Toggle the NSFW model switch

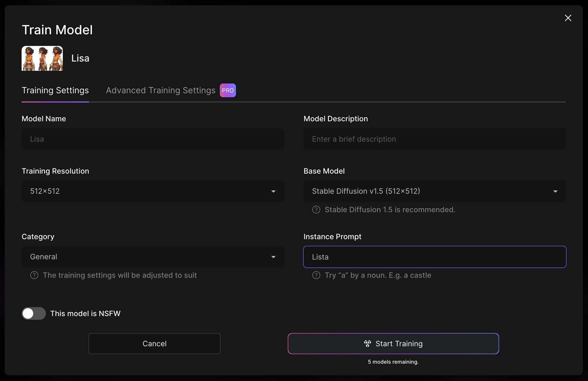click(34, 314)
